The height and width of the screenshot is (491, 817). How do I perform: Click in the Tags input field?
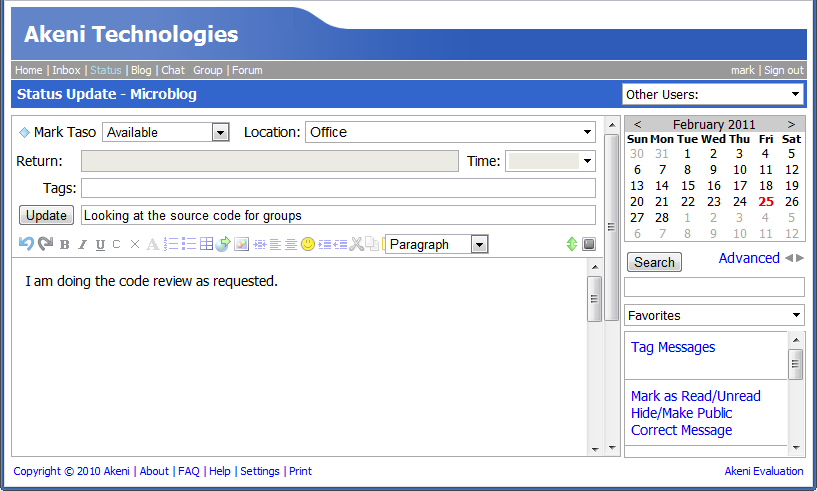pos(338,188)
